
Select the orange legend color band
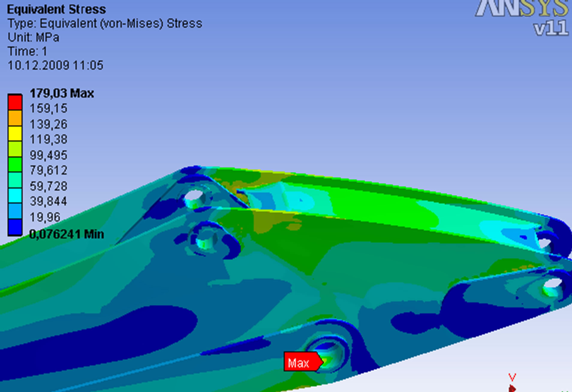coord(15,118)
